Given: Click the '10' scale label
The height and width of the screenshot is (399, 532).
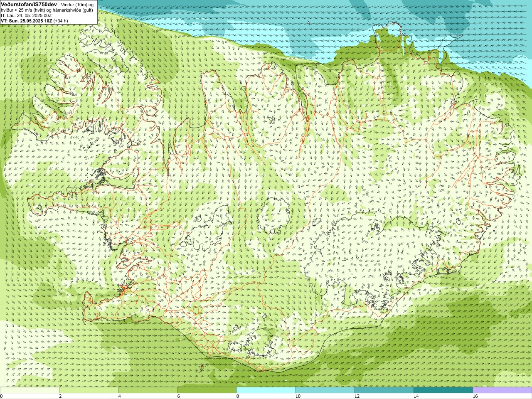Looking at the screenshot, I should click(298, 396).
